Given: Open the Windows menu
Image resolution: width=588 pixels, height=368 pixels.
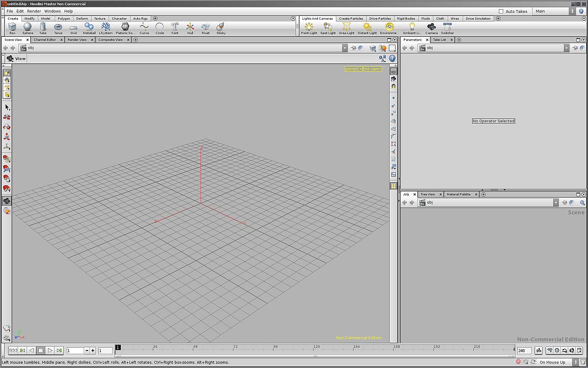Looking at the screenshot, I should click(x=52, y=11).
